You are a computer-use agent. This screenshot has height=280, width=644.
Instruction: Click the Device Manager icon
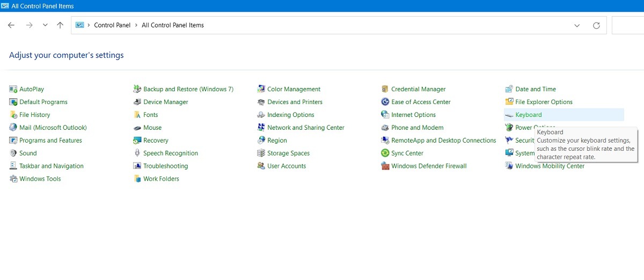pos(137,102)
